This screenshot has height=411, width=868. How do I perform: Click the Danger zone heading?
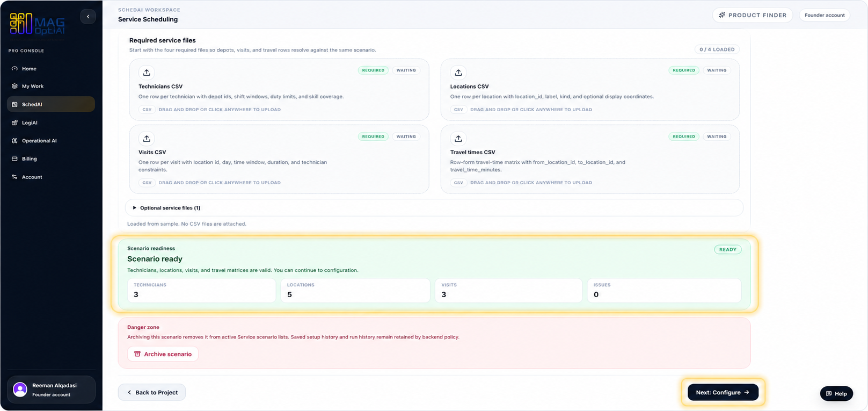pyautogui.click(x=143, y=327)
